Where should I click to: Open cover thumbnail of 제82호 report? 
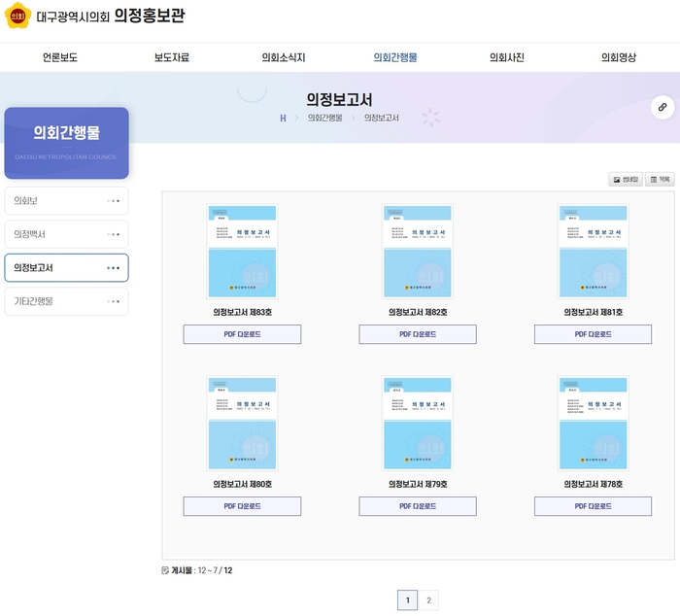(418, 252)
